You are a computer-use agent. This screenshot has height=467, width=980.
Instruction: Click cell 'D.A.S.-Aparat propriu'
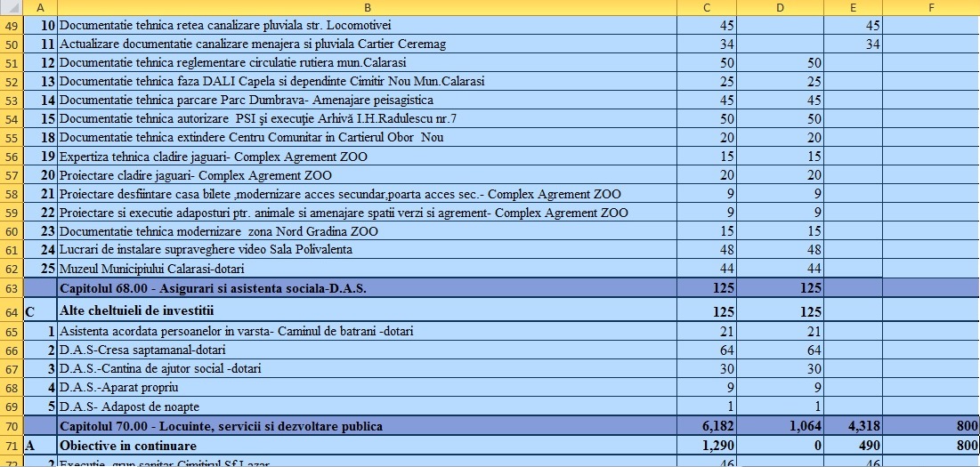coord(367,388)
